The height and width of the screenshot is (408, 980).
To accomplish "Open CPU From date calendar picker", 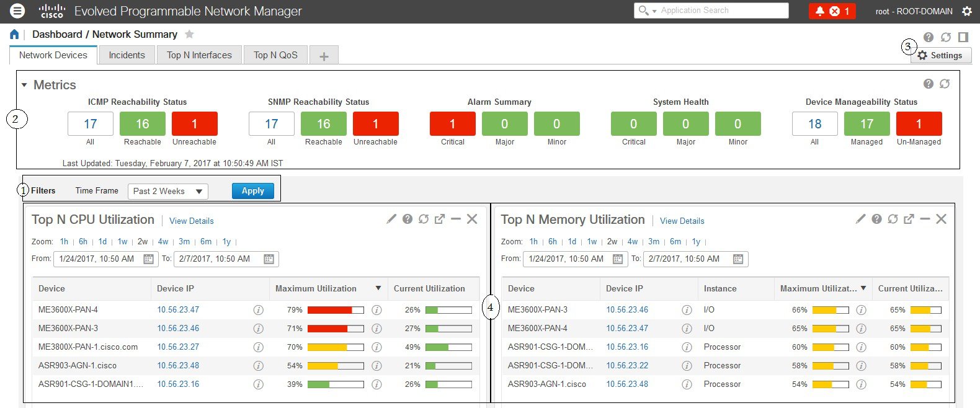I will [x=149, y=259].
